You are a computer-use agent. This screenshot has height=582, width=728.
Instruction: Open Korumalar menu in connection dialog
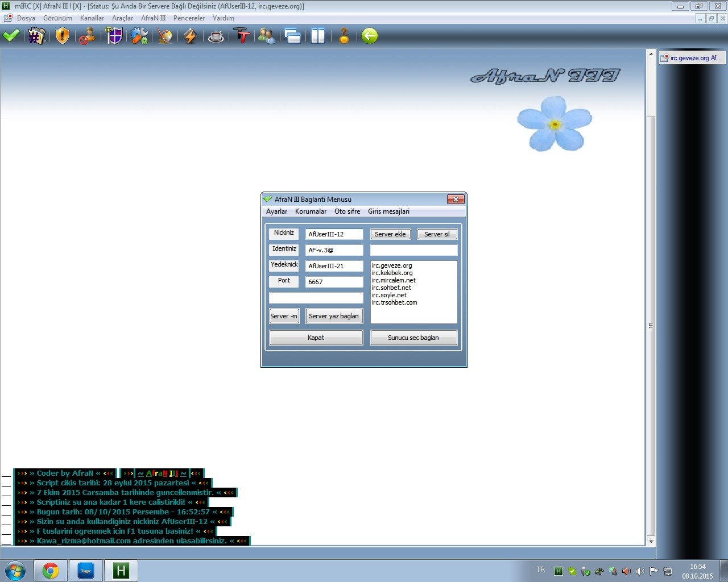coord(311,211)
